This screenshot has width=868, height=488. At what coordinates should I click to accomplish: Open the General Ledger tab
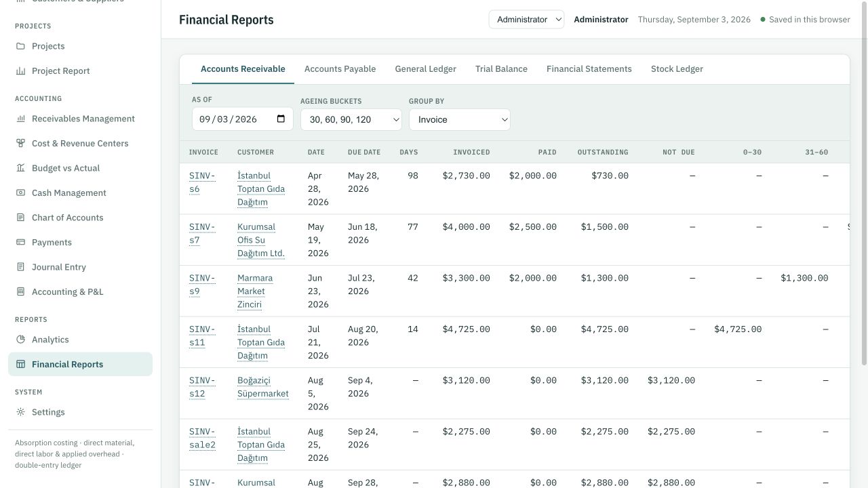(x=426, y=69)
